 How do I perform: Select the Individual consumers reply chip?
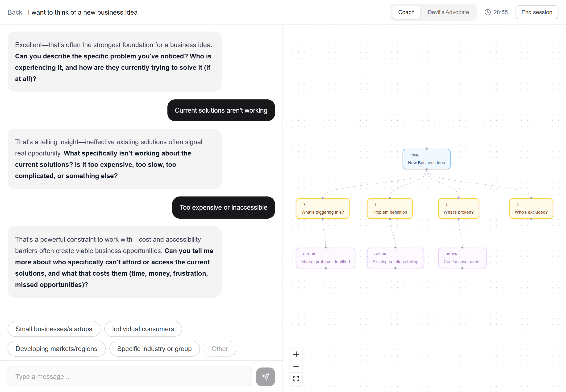tap(143, 329)
